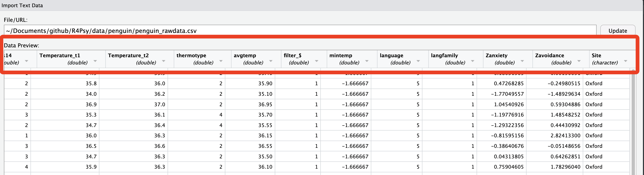Screen dimensions: 644x175
Task: Expand the mintemp column type menu
Action: tap(367, 61)
